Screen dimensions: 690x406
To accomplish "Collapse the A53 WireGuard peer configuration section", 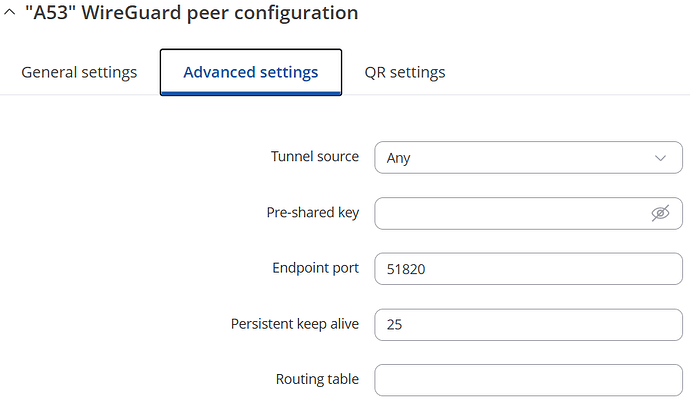I will pyautogui.click(x=10, y=12).
